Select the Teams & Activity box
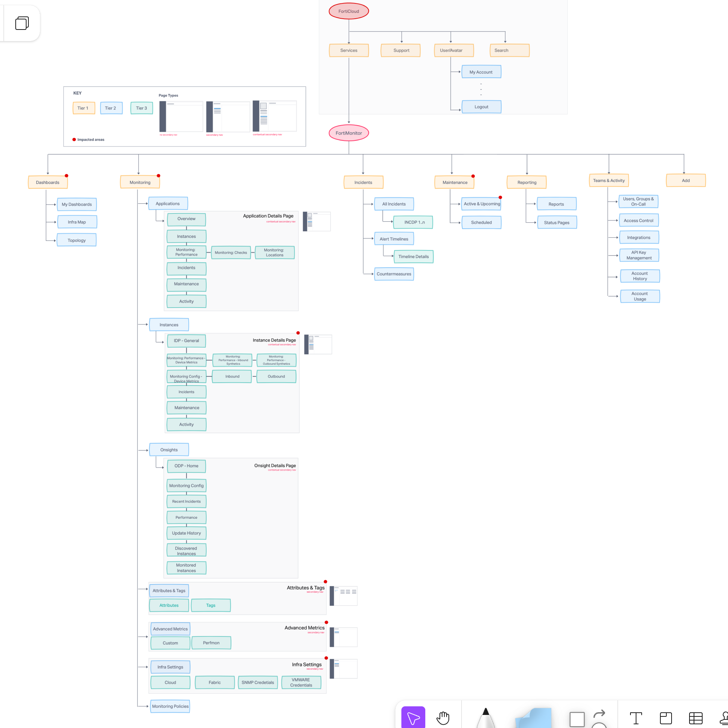 click(x=608, y=181)
